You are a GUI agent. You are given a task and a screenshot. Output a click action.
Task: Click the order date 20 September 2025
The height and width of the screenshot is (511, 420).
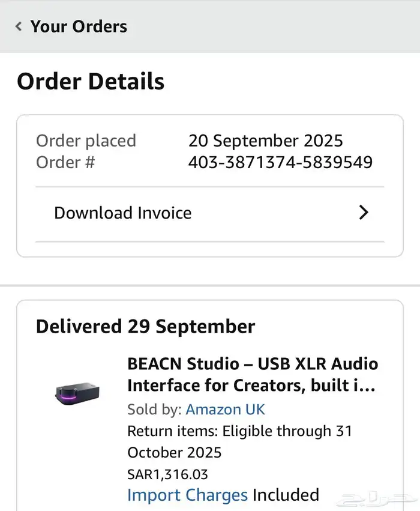pos(265,141)
